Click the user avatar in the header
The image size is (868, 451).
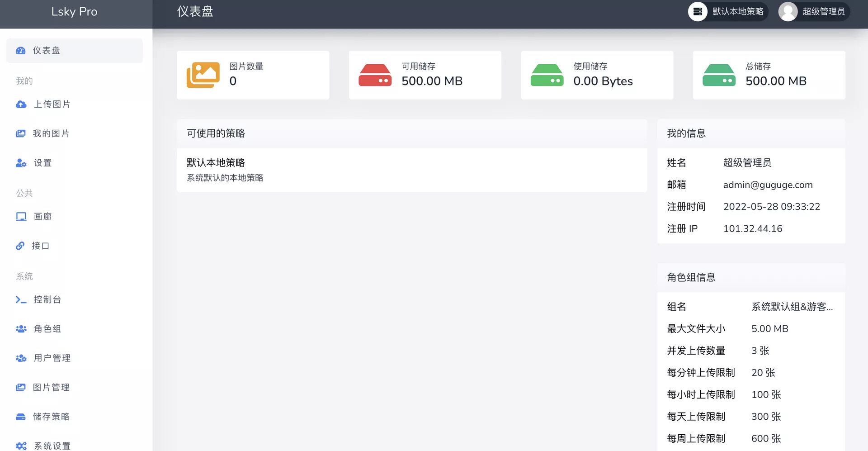(x=788, y=12)
